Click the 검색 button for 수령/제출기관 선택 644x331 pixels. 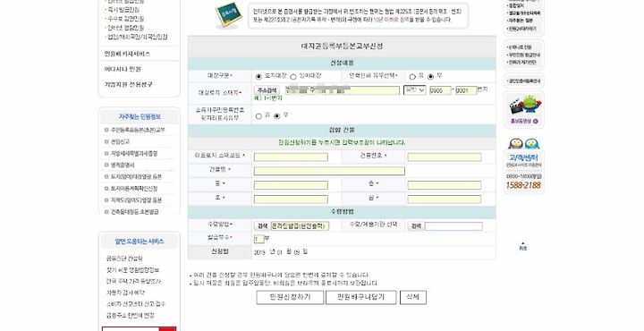pos(416,225)
